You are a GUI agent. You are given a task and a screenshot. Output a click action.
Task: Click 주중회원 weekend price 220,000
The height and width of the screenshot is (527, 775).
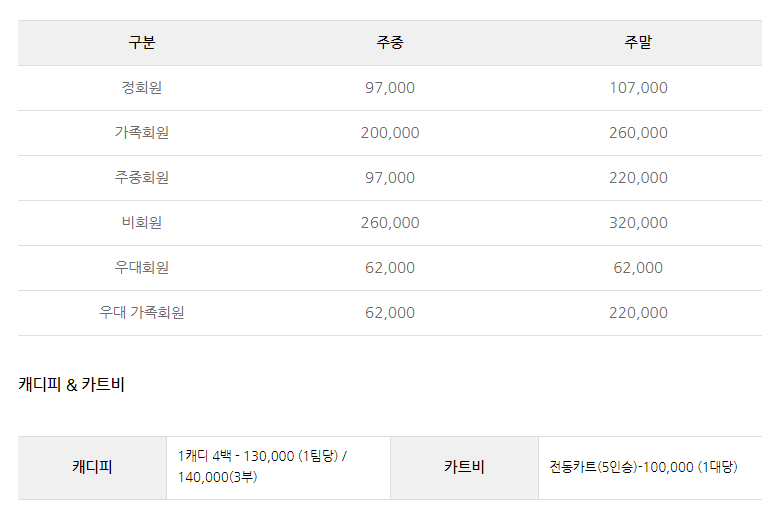(638, 177)
